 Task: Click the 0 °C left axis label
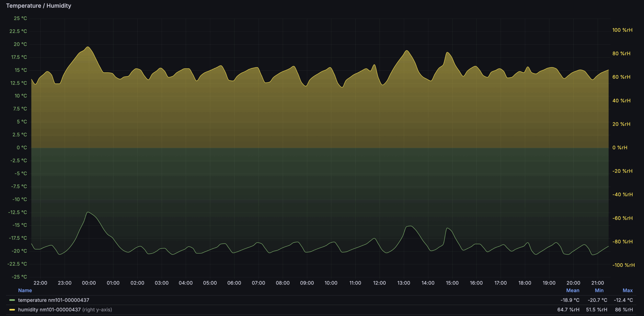[x=22, y=148]
